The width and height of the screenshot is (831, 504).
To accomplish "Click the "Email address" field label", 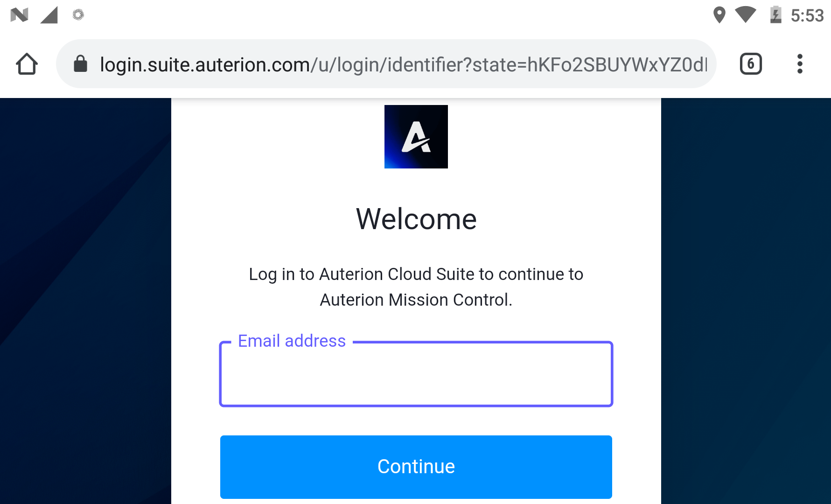I will pos(292,341).
